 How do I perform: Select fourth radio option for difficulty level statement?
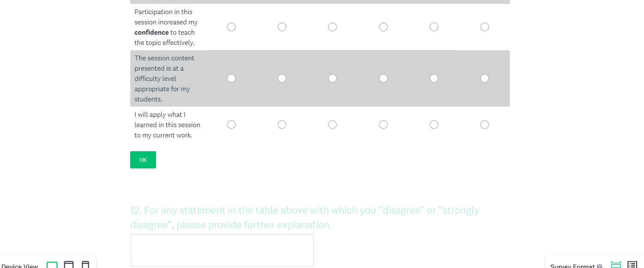[x=383, y=78]
